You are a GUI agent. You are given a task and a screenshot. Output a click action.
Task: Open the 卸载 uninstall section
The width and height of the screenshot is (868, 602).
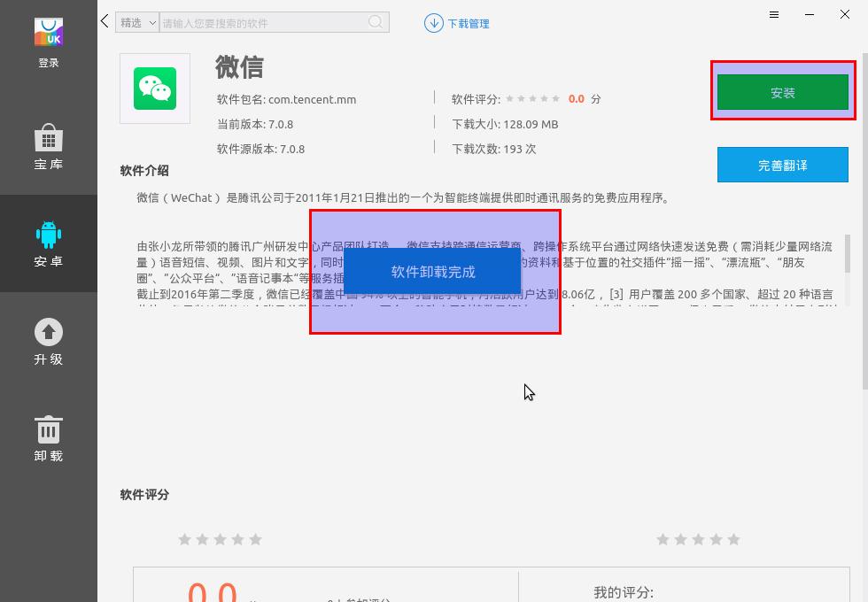[x=49, y=439]
